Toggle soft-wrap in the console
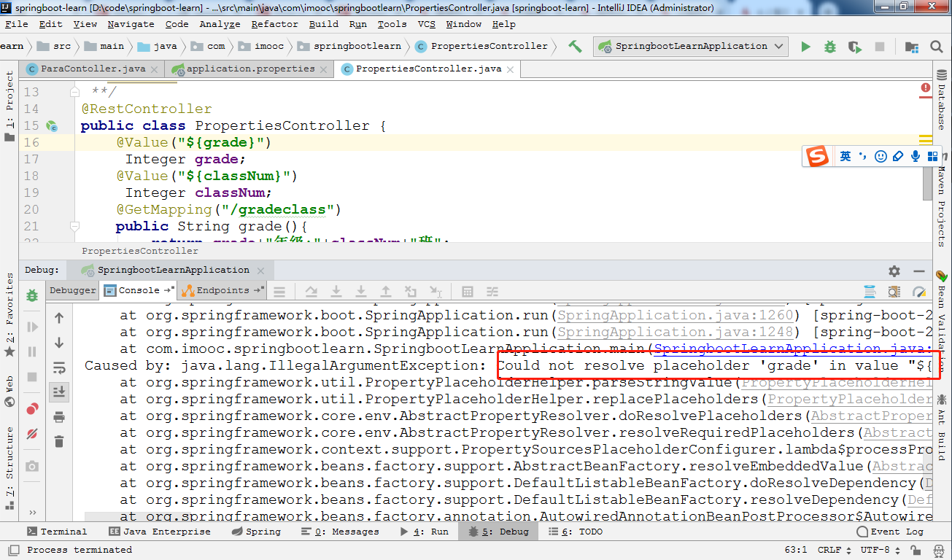952x560 pixels. pyautogui.click(x=59, y=367)
